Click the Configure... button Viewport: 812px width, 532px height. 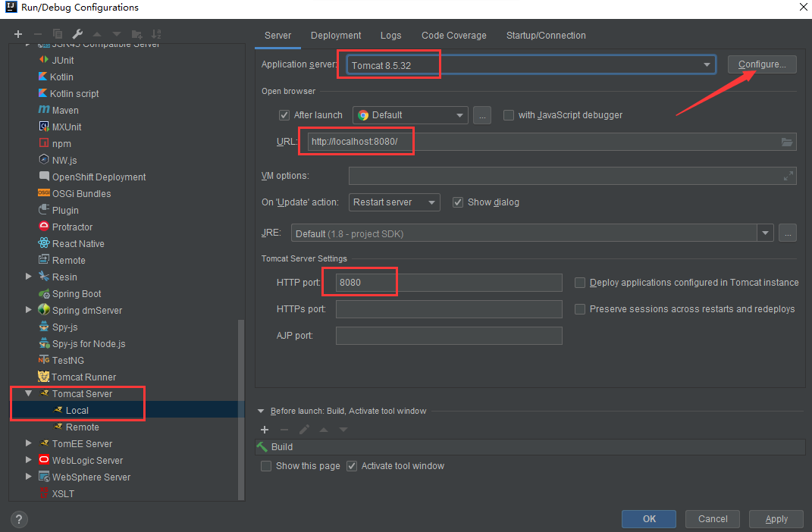click(x=762, y=64)
